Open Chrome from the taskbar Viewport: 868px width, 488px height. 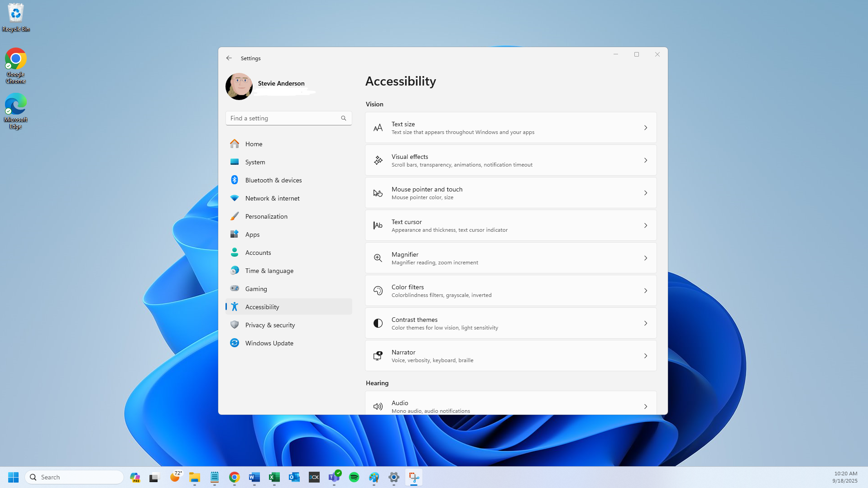tap(235, 477)
